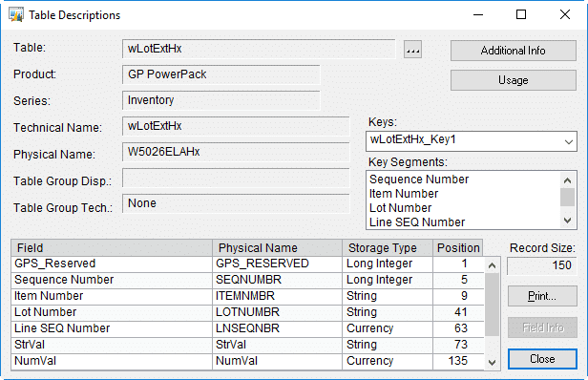588x380 pixels.
Task: Click the Storage Type column header
Action: 388,248
